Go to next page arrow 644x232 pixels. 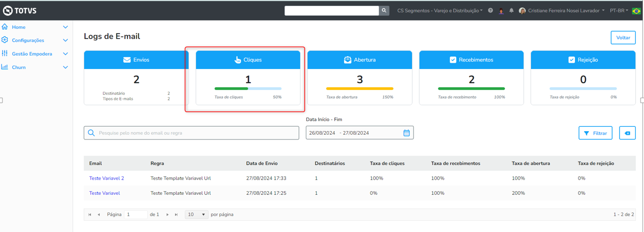[x=167, y=214]
